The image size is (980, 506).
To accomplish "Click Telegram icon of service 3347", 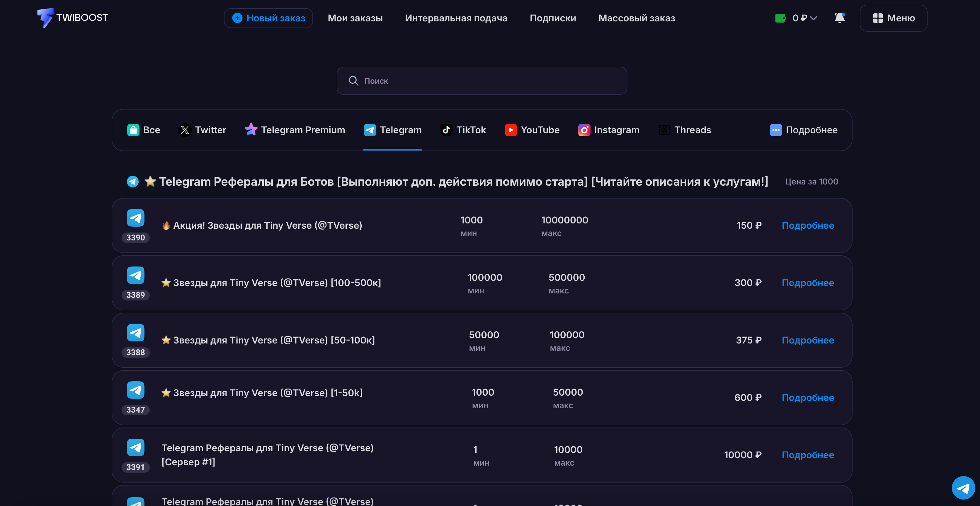I will (135, 390).
